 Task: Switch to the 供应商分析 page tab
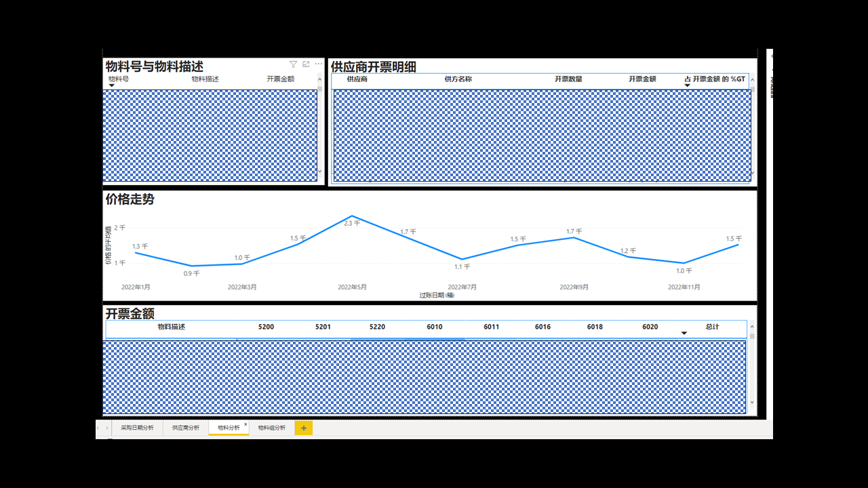coord(186,428)
